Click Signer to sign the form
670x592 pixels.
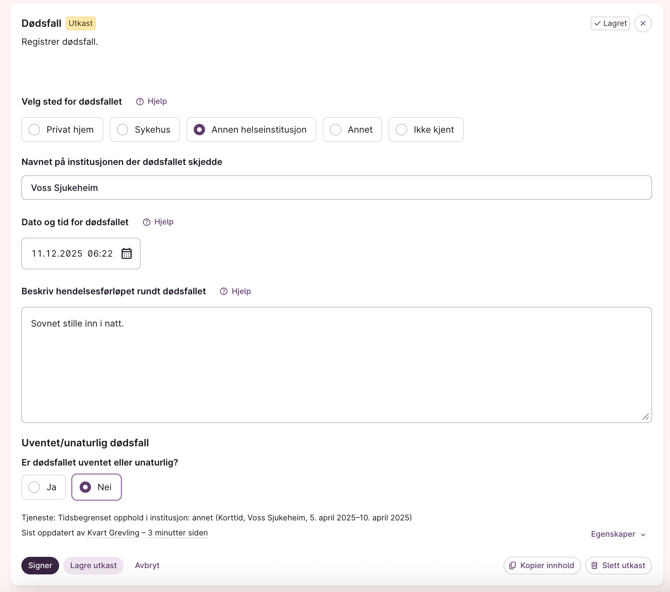(40, 565)
